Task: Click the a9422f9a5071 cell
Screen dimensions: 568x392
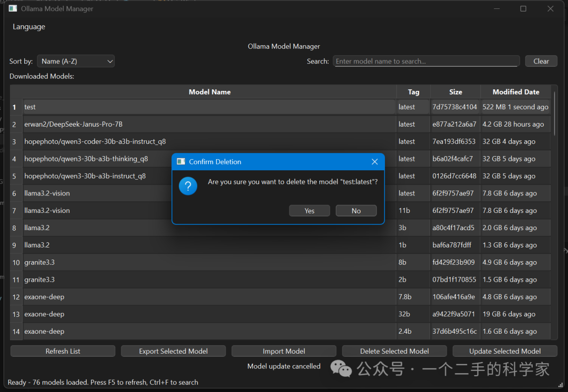Action: pyautogui.click(x=455, y=314)
